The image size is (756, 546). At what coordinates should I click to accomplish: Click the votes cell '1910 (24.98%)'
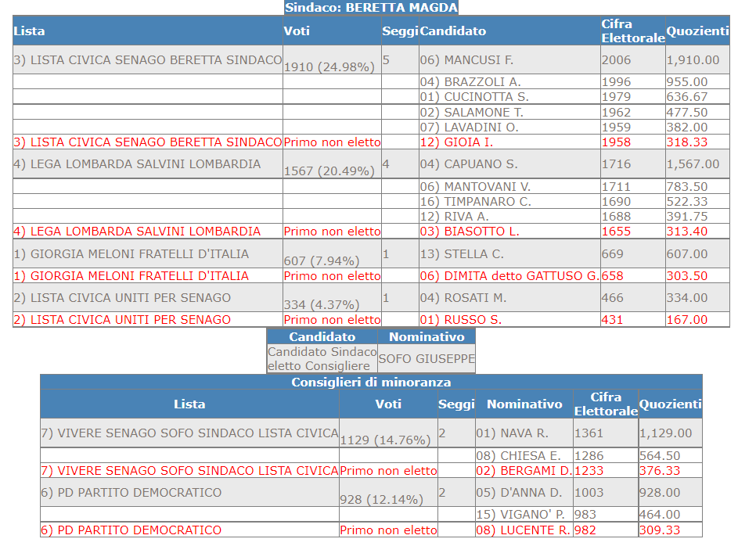coord(329,67)
